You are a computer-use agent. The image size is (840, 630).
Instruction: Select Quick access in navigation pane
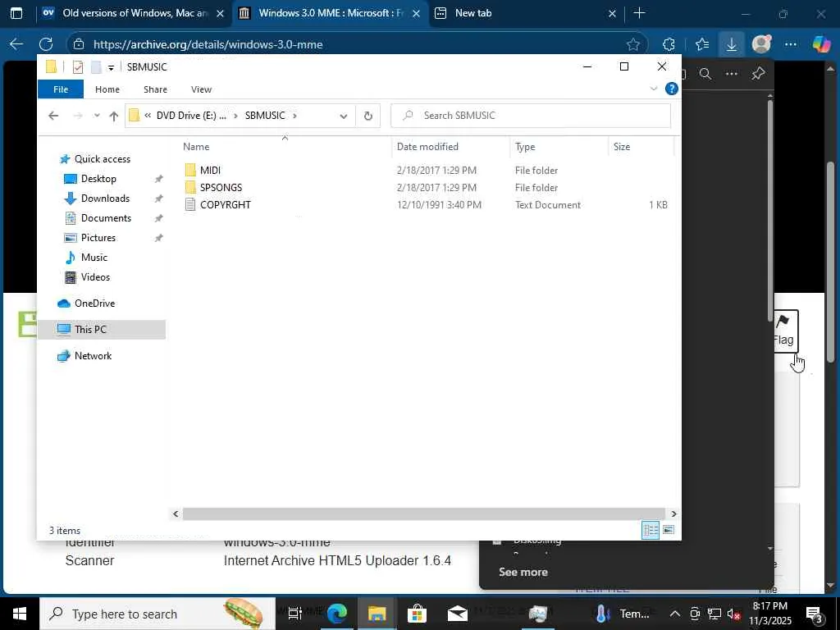[102, 159]
